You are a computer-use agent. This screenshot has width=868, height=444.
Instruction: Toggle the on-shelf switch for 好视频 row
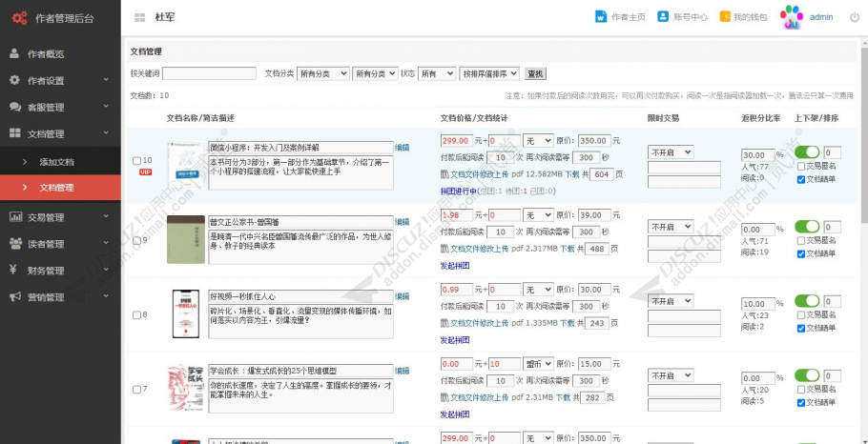point(807,301)
